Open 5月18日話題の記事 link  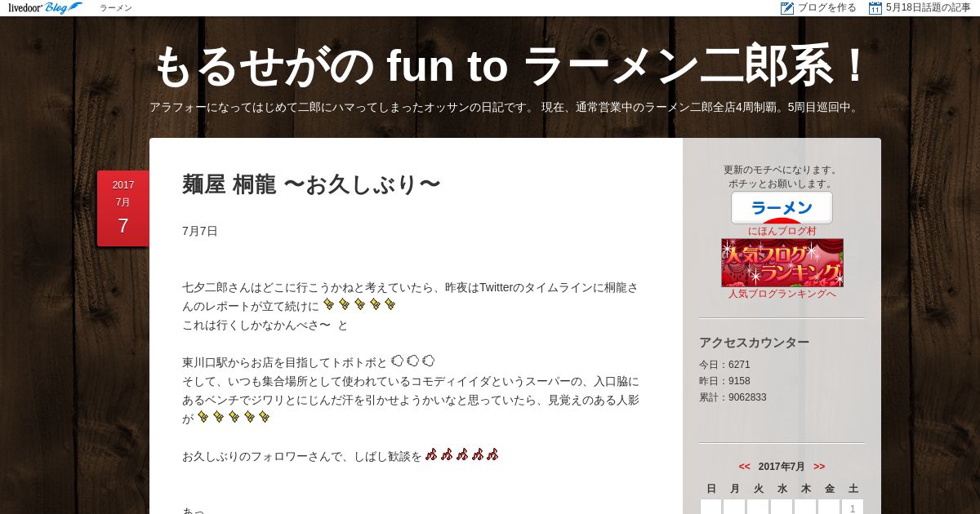coord(929,8)
